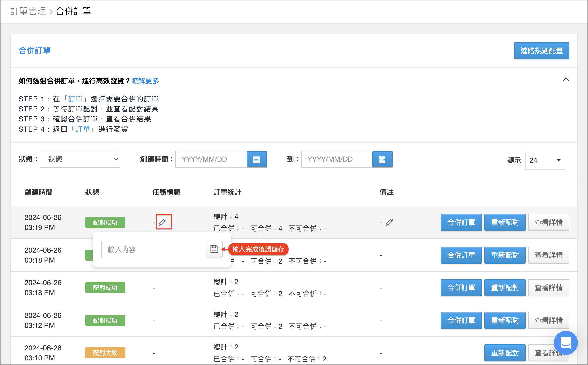Click the 不可合併：2 statistic in failed row

tap(307, 359)
